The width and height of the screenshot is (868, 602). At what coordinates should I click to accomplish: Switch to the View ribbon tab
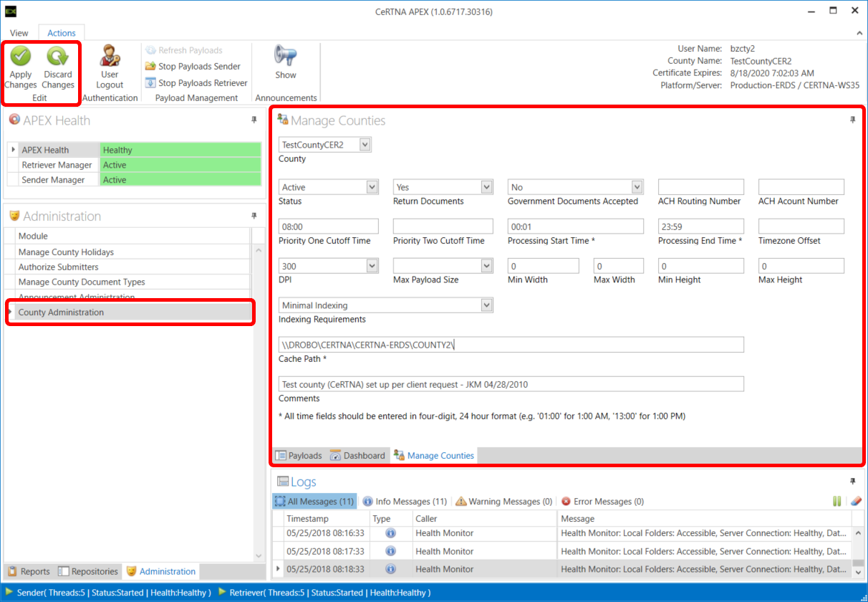coord(19,33)
